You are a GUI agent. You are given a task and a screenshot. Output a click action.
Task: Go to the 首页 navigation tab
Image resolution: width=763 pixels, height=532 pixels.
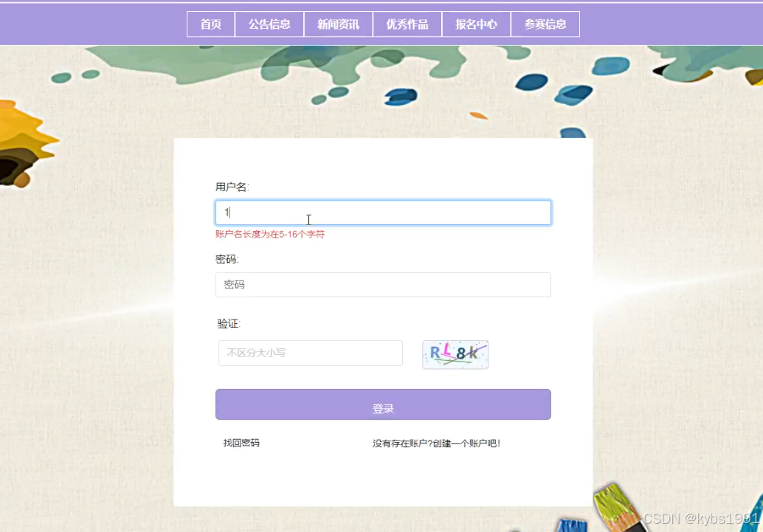point(211,24)
